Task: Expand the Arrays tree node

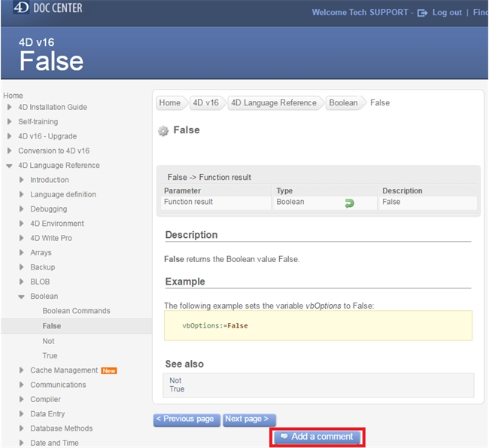Action: [x=21, y=253]
